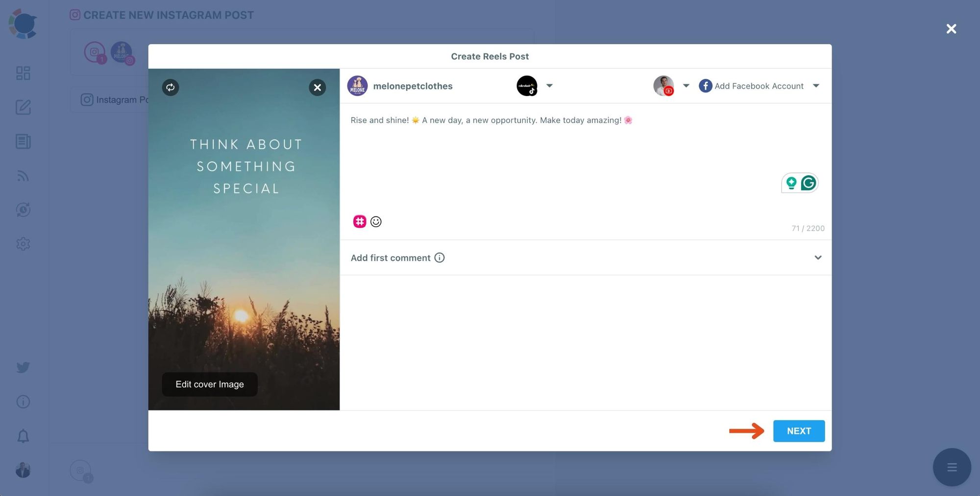This screenshot has height=496, width=980.
Task: Open notifications bell icon in sidebar
Action: [23, 436]
